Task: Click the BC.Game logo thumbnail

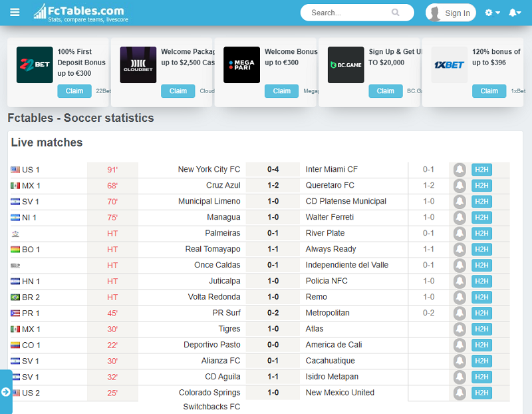Action: [x=346, y=65]
